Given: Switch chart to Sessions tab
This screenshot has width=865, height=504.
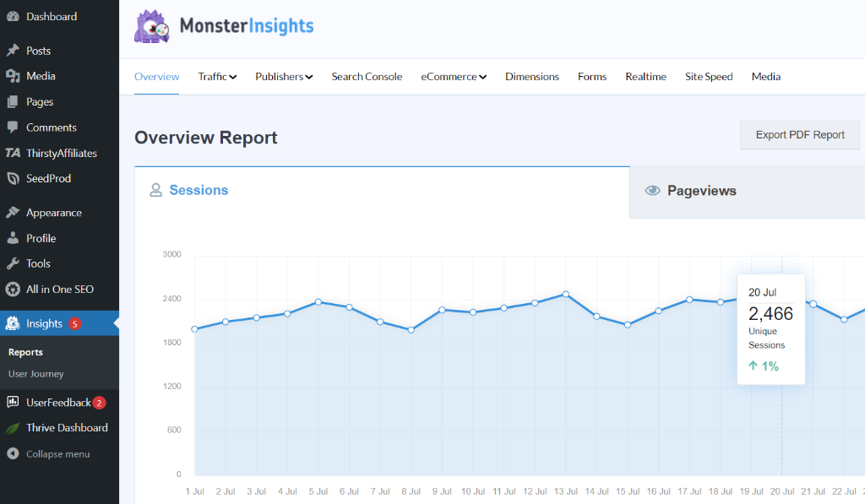Looking at the screenshot, I should click(x=382, y=190).
